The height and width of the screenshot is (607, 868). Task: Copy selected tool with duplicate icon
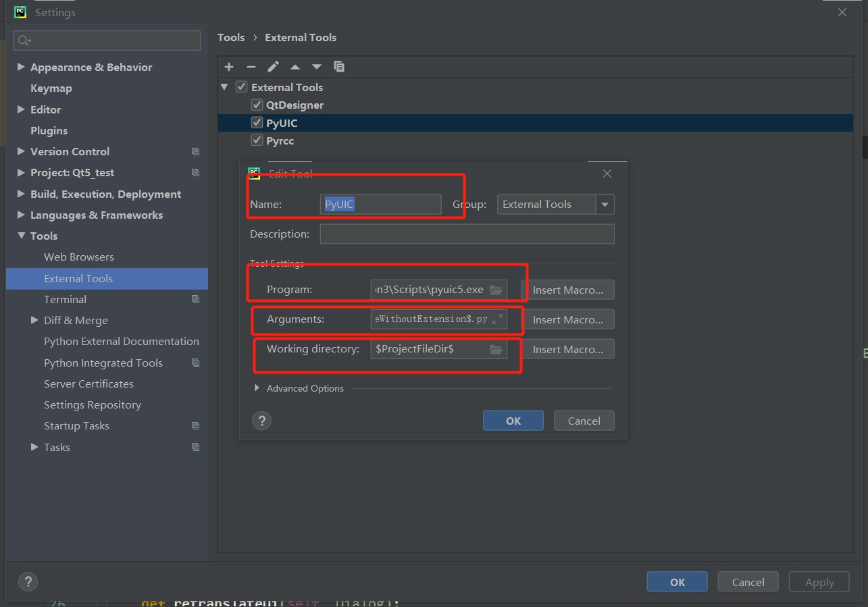pyautogui.click(x=339, y=67)
